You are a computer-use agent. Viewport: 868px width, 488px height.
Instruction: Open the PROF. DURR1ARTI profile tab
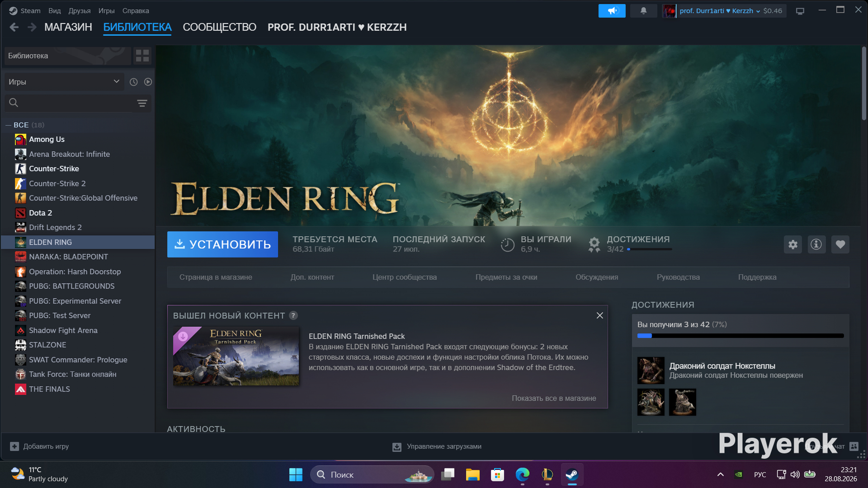click(337, 27)
